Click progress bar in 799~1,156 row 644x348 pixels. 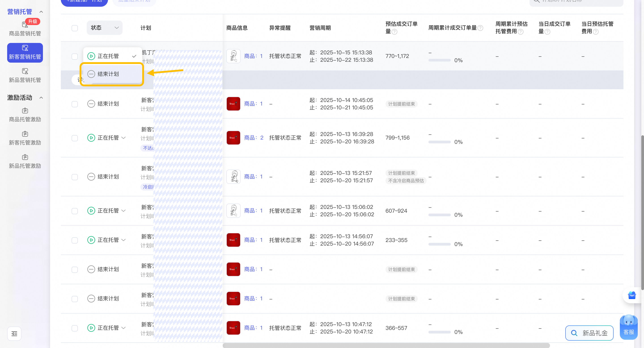(x=439, y=142)
